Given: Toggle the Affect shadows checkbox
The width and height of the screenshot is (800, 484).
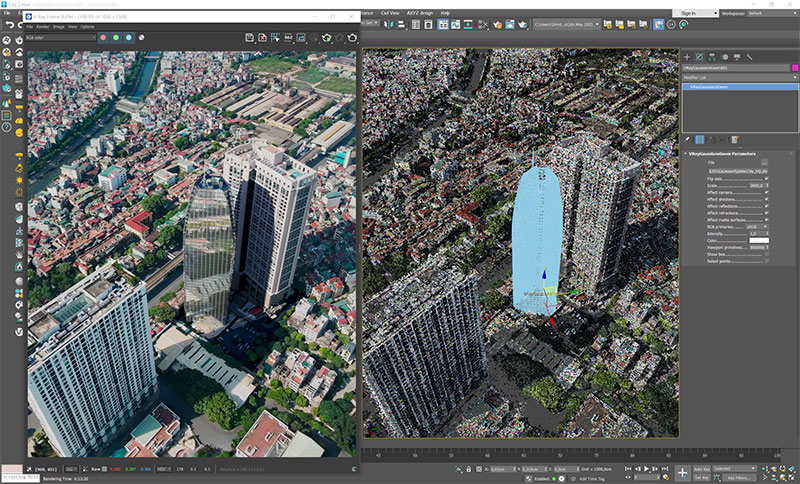Looking at the screenshot, I should pos(766,199).
